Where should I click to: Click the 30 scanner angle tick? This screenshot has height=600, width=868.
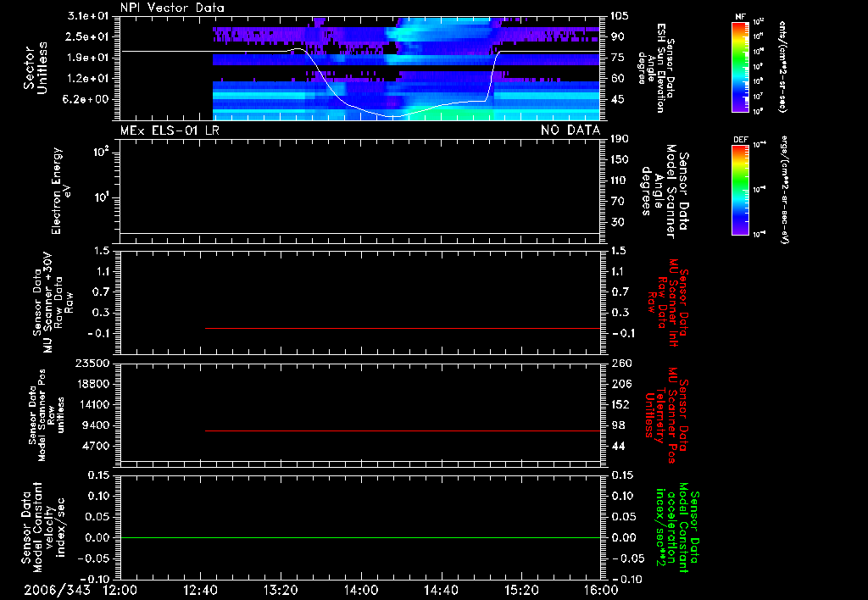tap(617, 223)
